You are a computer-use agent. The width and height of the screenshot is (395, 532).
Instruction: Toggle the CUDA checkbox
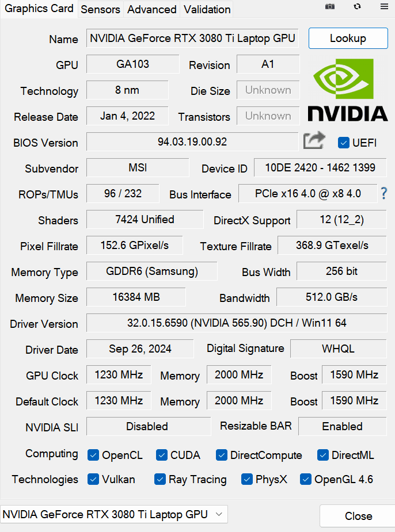[x=162, y=455]
